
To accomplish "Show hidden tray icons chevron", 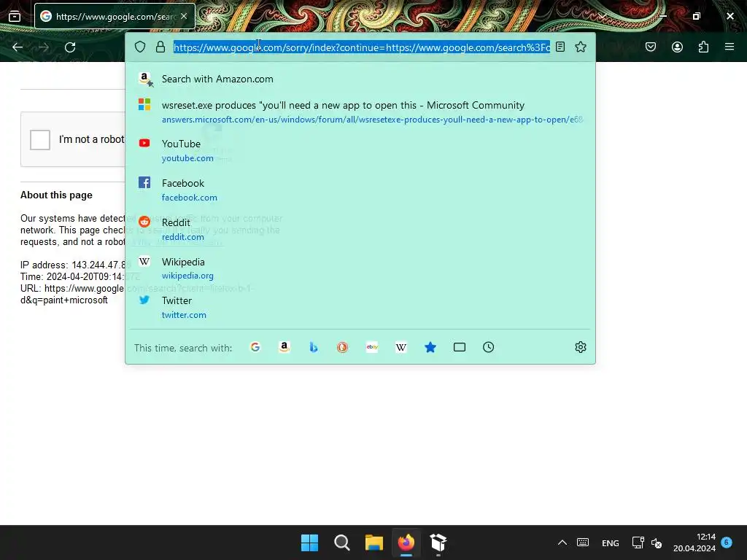I will [562, 542].
